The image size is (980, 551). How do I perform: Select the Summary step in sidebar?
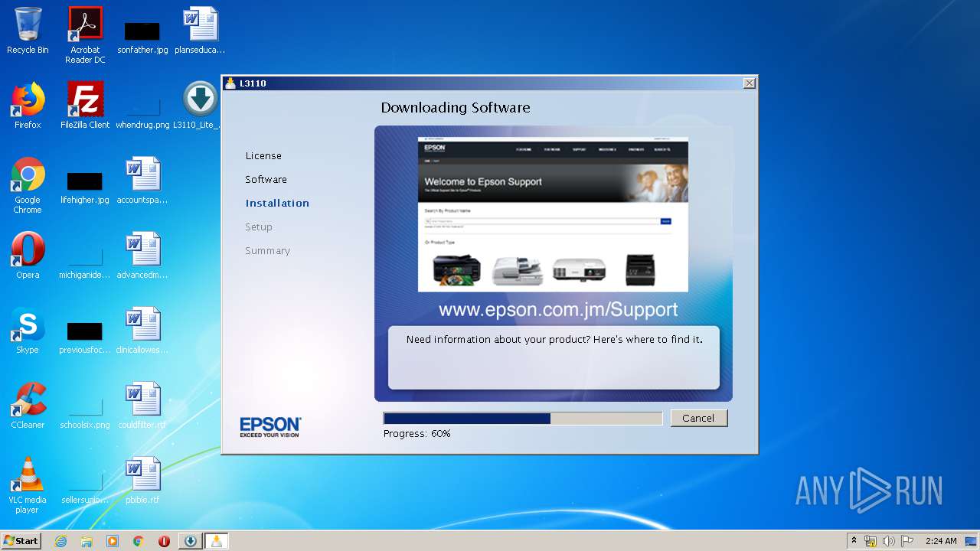tap(267, 250)
